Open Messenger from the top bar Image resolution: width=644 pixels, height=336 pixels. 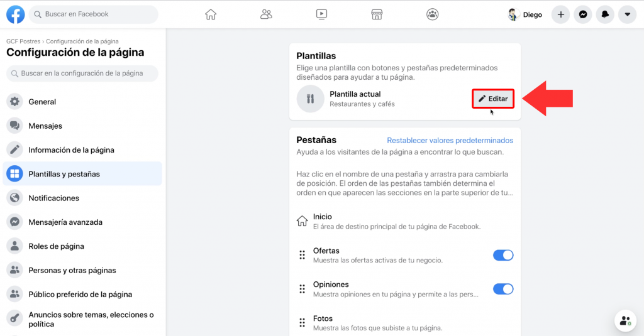pyautogui.click(x=583, y=14)
